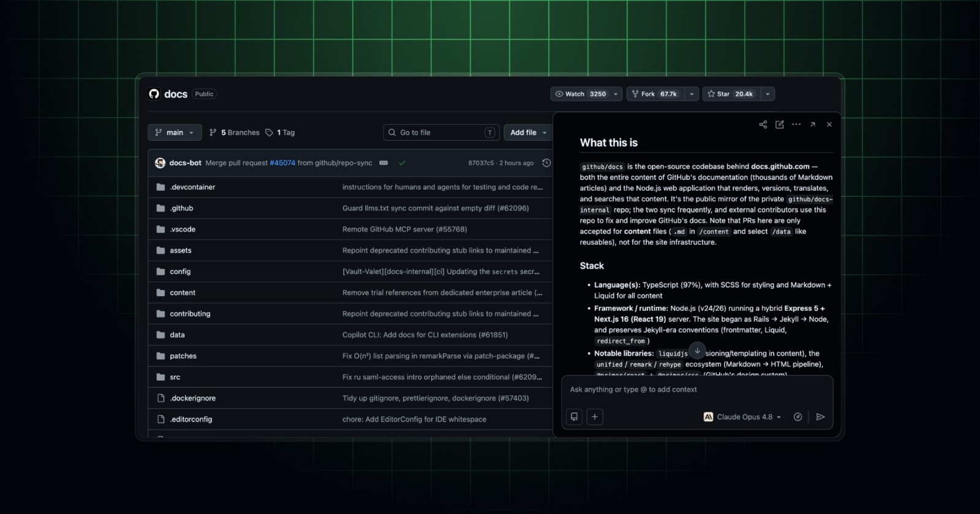Expand the chat panel with the arrow icon
The image size is (980, 514).
(813, 124)
